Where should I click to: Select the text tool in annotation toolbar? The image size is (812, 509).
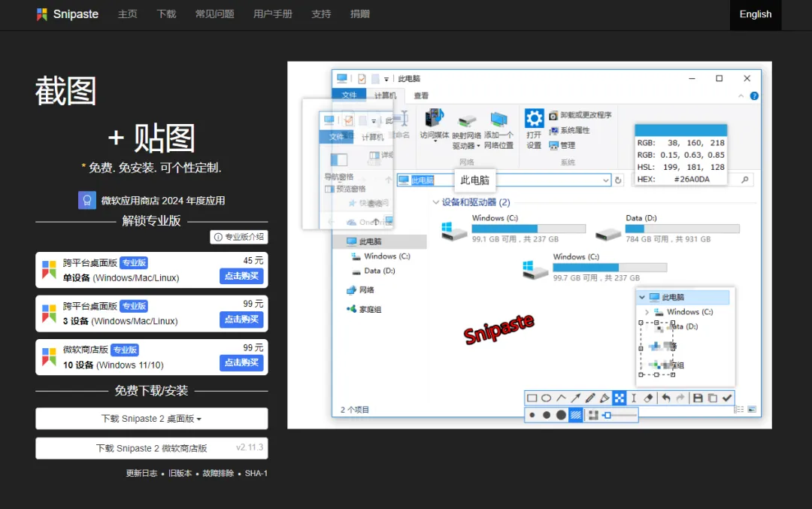pos(633,398)
